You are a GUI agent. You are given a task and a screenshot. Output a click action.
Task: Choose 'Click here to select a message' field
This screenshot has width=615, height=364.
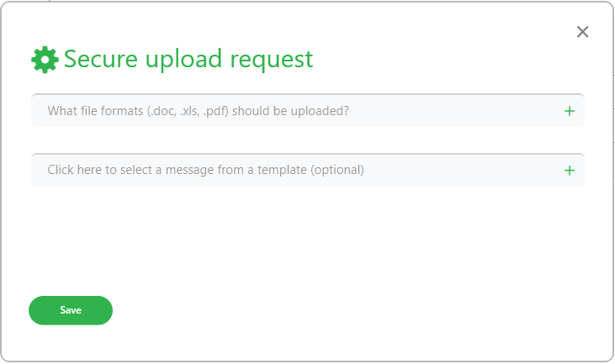[x=308, y=170]
